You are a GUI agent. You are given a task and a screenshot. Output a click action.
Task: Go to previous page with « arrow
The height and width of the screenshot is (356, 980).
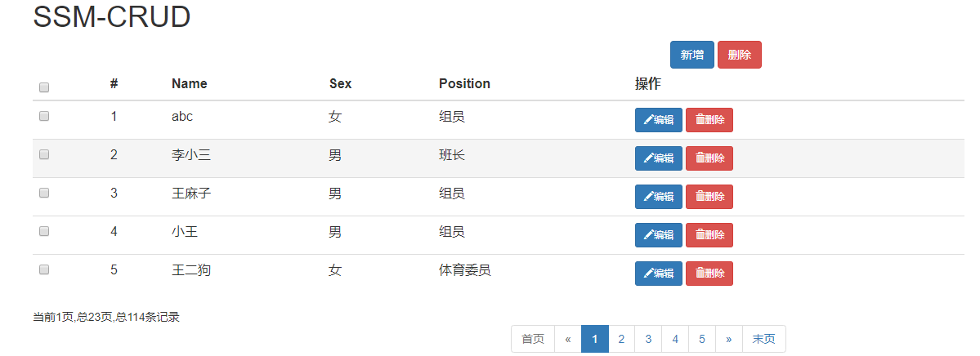pyautogui.click(x=567, y=339)
